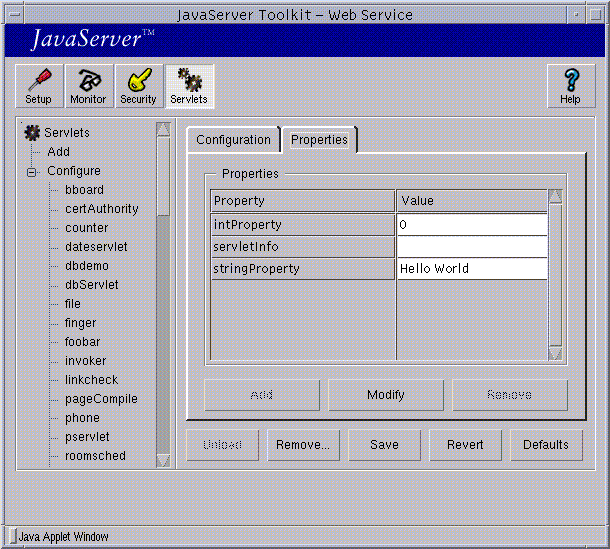Click properties table scrollbar down arrow
Screen dimensions: 610x549
click(555, 353)
